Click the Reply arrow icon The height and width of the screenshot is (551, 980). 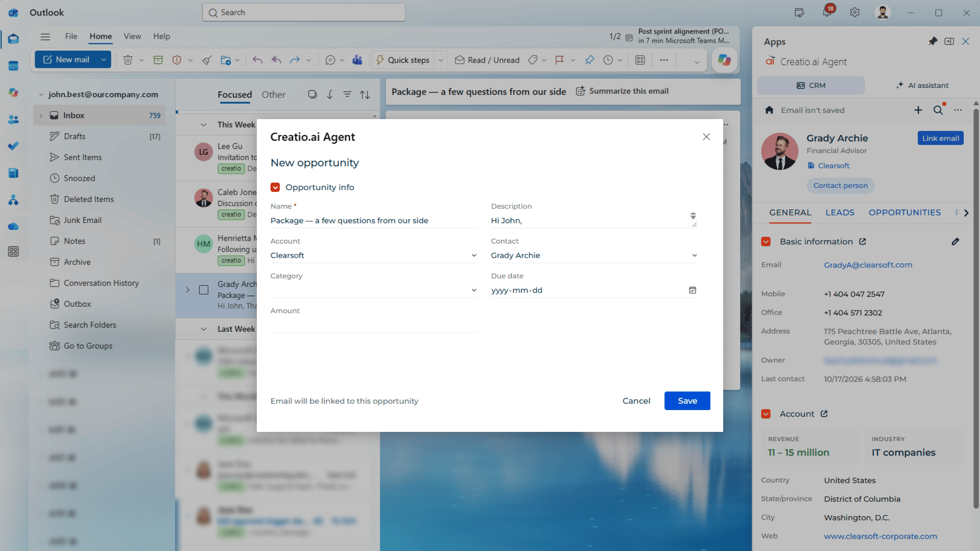[x=258, y=60]
